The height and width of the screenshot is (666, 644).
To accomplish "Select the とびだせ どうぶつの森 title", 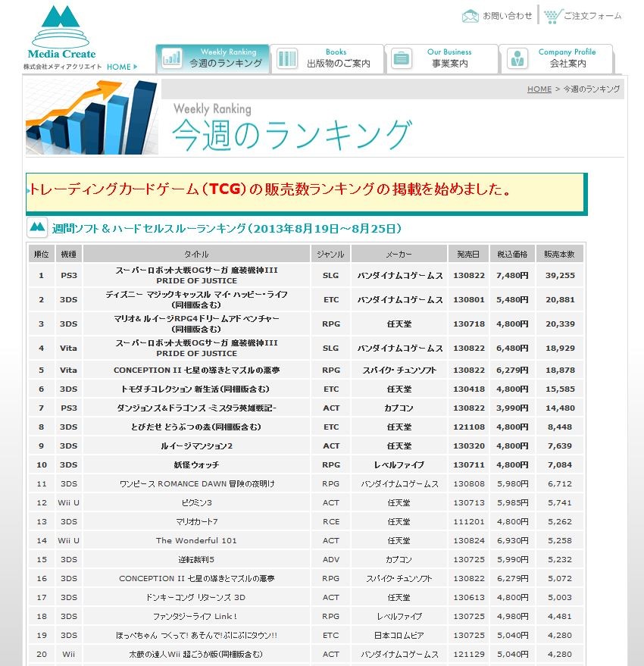I will (196, 427).
